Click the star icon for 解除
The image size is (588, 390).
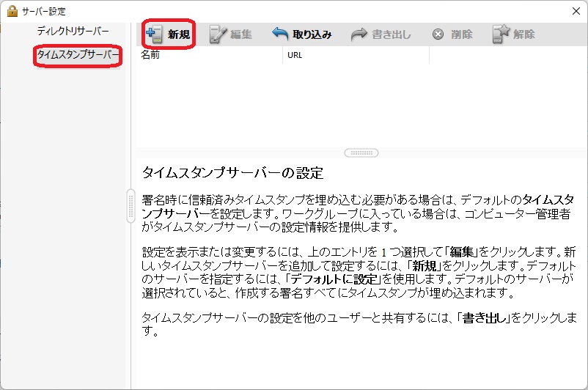(x=501, y=34)
